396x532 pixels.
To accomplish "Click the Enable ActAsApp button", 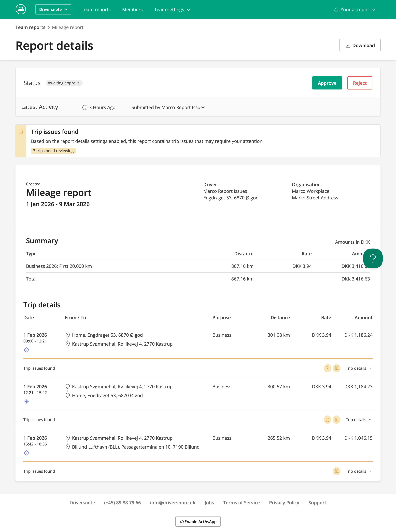I will coord(198,521).
